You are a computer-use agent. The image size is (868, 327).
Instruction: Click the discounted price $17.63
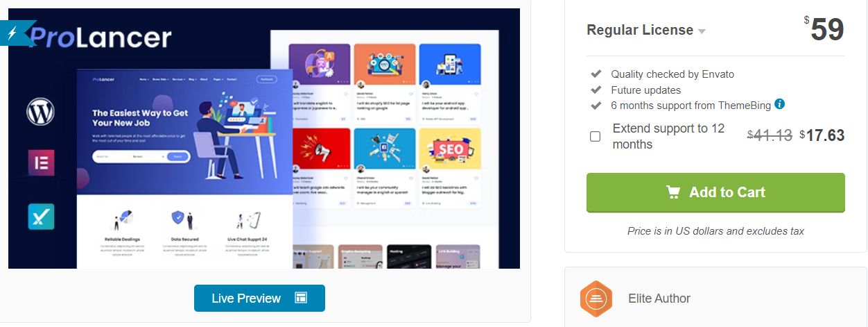click(822, 135)
